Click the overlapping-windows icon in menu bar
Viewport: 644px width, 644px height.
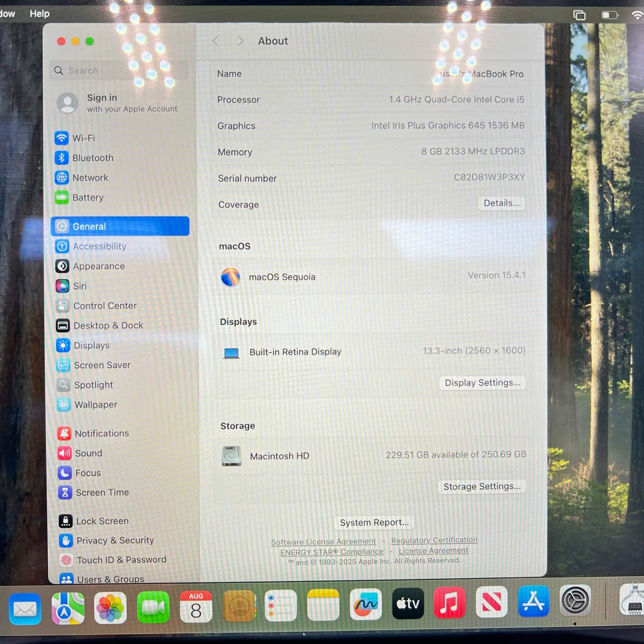coord(579,15)
